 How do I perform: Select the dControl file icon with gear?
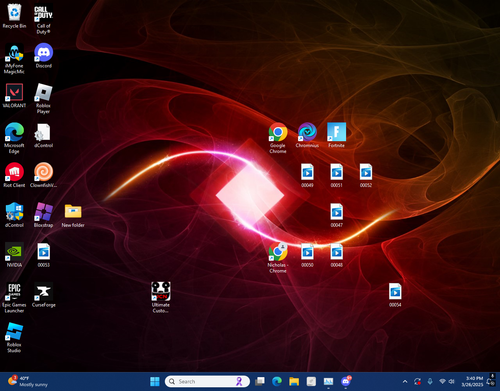tap(44, 135)
